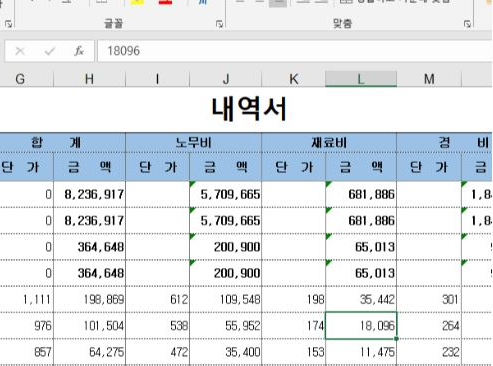Confirm the entry with the formula bar checkmark
Screen dimensions: 493x366
click(x=50, y=51)
